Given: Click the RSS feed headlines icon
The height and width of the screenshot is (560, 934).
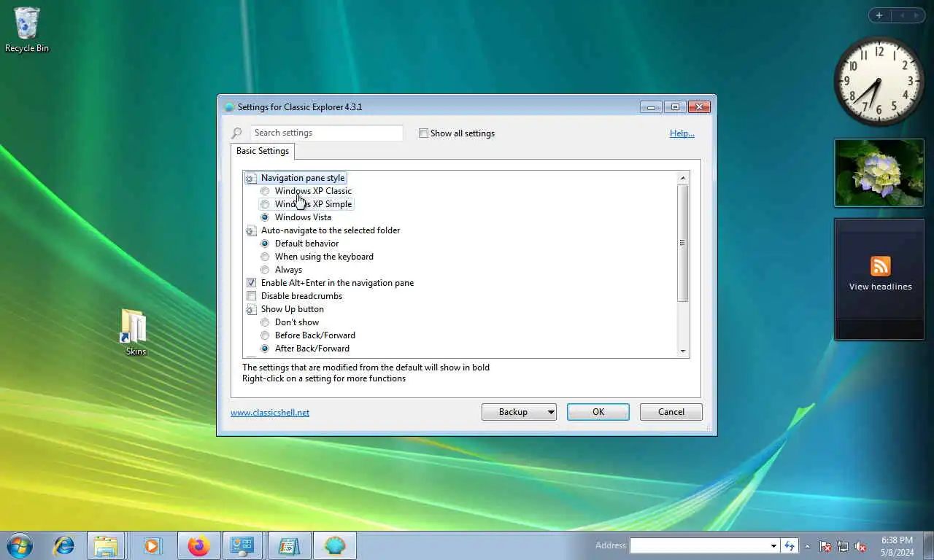Looking at the screenshot, I should 880,266.
